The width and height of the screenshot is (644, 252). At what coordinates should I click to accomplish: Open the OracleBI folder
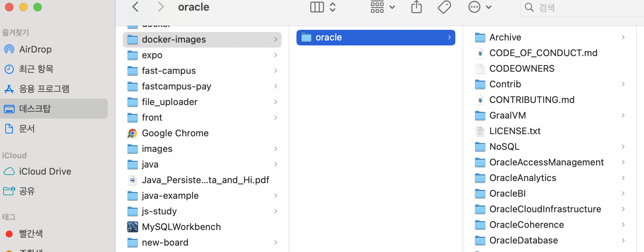550,193
